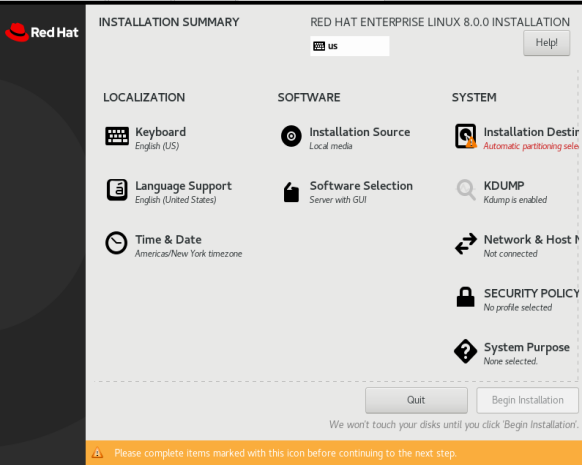
Task: Click the us keyboard layout indicator
Action: 350,46
